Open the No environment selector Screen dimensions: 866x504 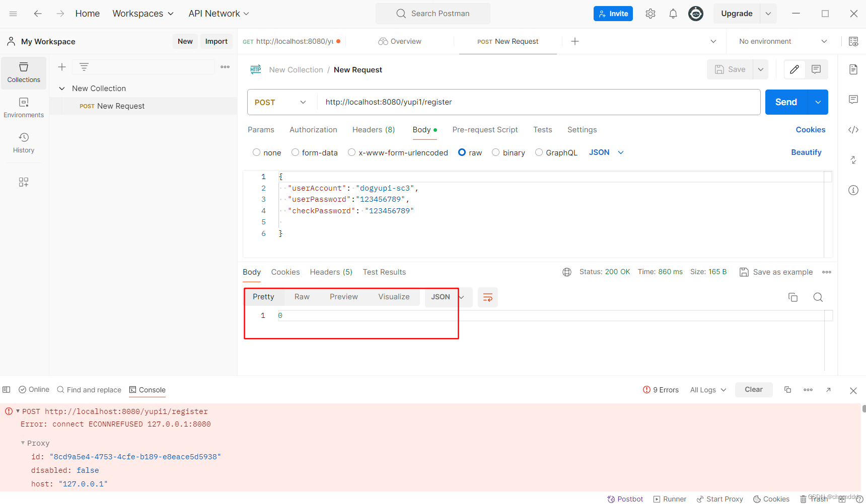pos(783,41)
